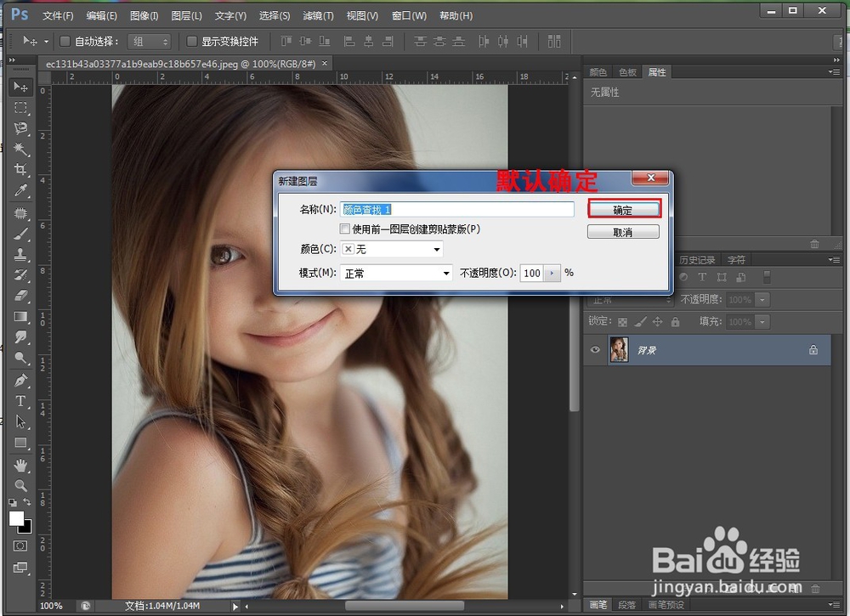Select the Crop tool
This screenshot has height=616, width=850.
[20, 170]
